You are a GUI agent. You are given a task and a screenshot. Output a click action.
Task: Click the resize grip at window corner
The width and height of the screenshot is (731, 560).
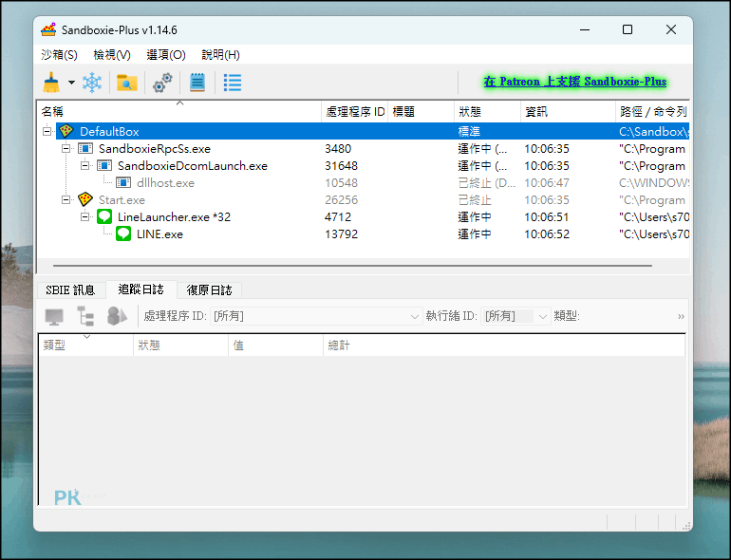pyautogui.click(x=686, y=527)
